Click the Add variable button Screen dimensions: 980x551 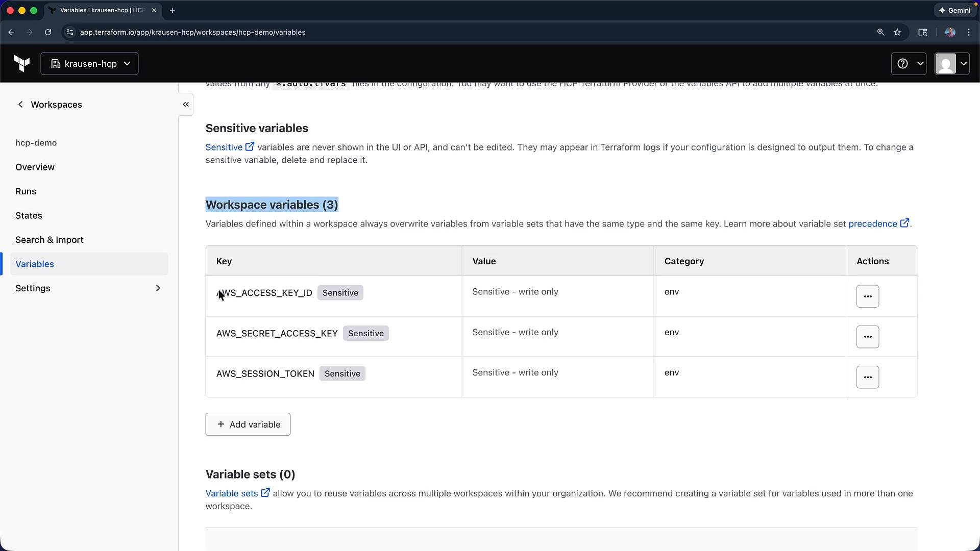[248, 424]
